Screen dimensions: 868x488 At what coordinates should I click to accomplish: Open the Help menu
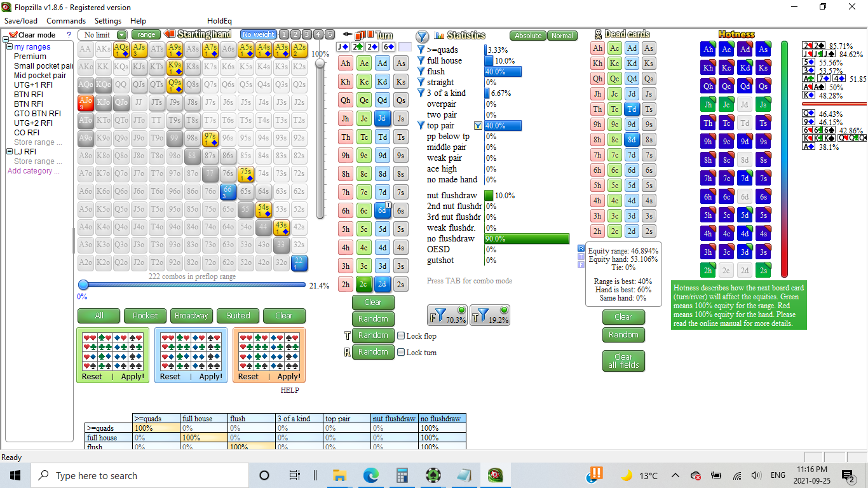(x=138, y=21)
